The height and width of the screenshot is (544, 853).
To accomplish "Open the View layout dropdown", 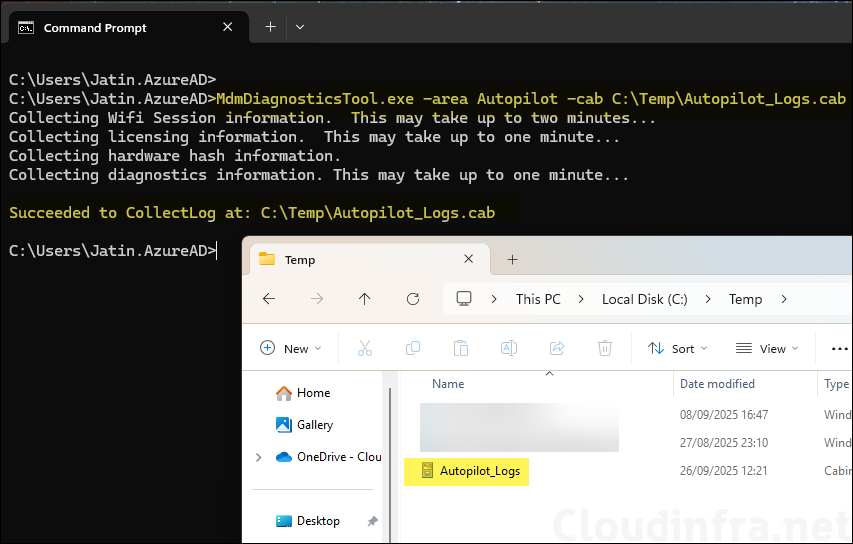I will (767, 348).
